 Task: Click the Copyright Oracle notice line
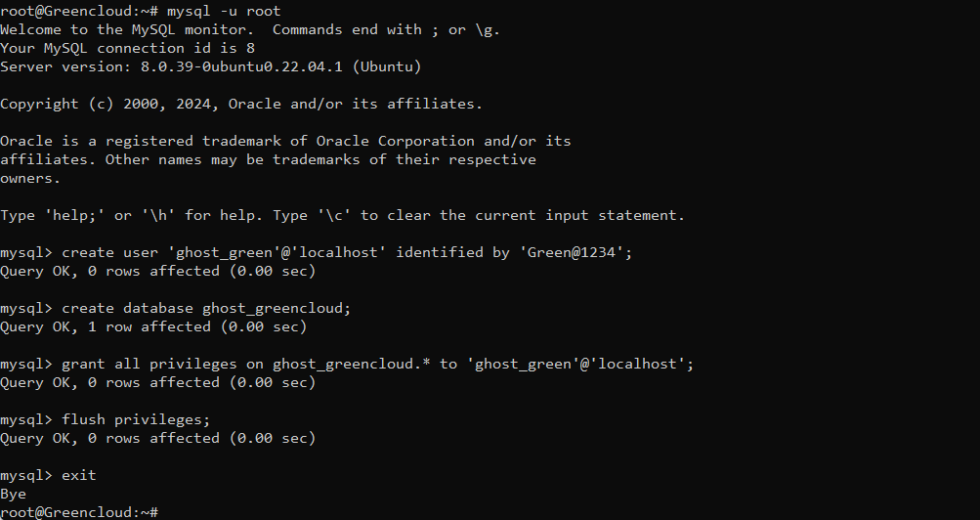pos(241,104)
